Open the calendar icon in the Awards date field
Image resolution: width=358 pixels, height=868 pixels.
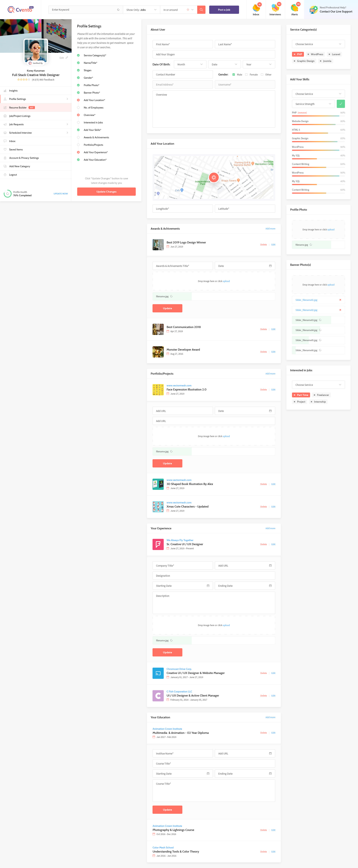(270, 266)
